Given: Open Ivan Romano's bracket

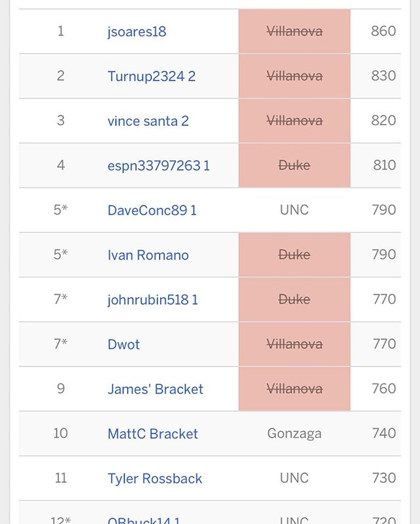Looking at the screenshot, I should tap(148, 254).
